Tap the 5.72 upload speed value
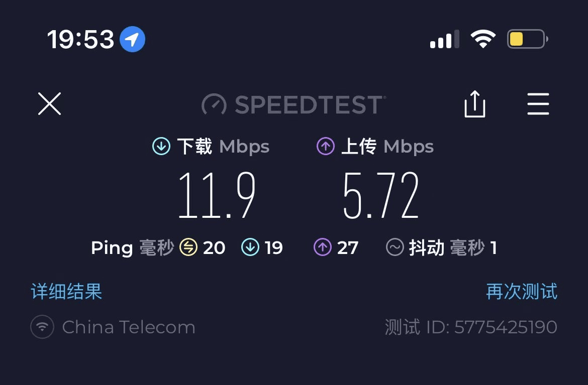 click(380, 195)
